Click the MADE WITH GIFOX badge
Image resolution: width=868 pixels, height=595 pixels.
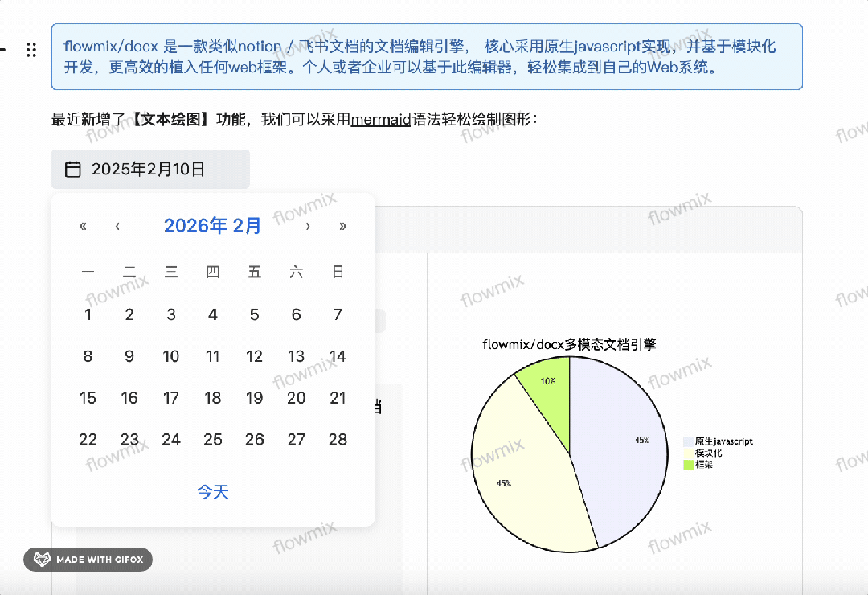coord(88,559)
